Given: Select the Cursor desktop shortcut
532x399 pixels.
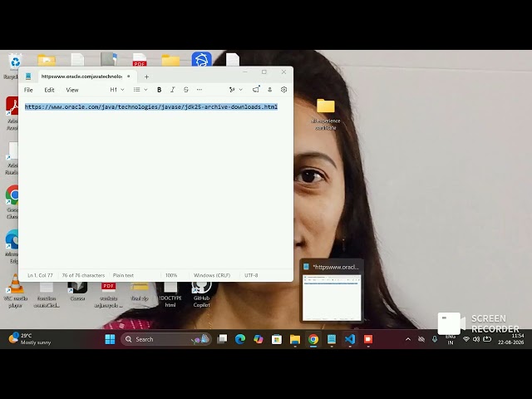Looking at the screenshot, I should [77, 291].
